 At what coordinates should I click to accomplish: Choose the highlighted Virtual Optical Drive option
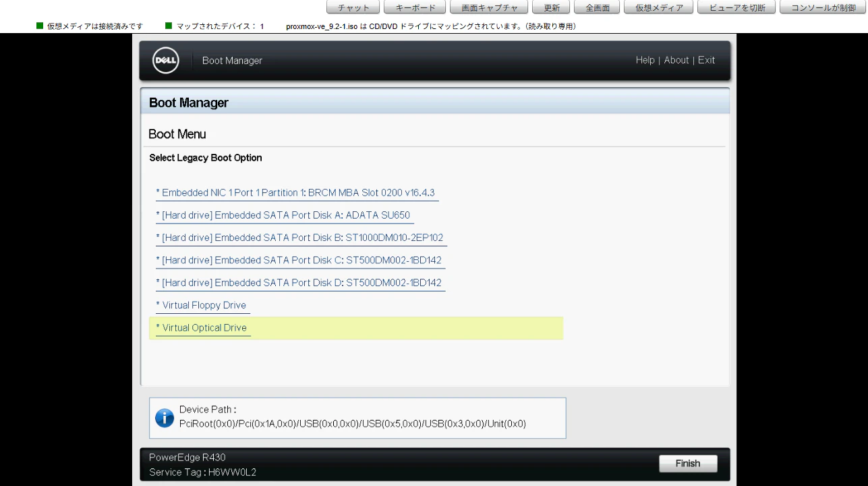click(x=356, y=328)
